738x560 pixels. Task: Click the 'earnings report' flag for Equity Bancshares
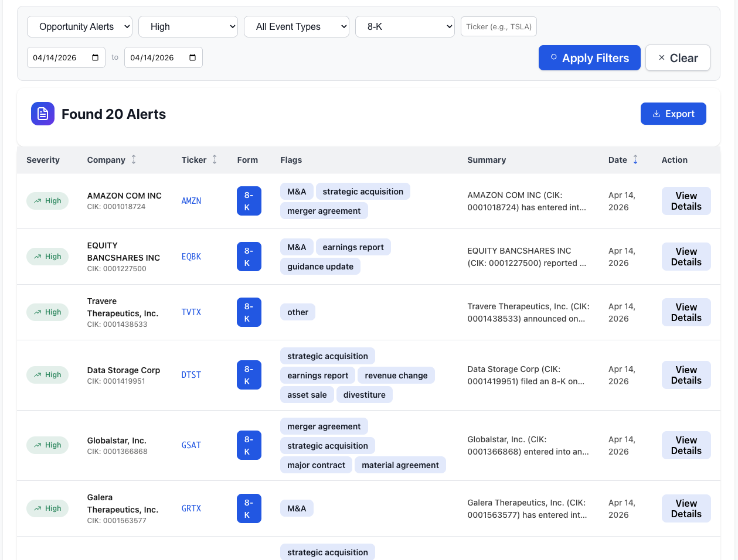[x=353, y=247]
